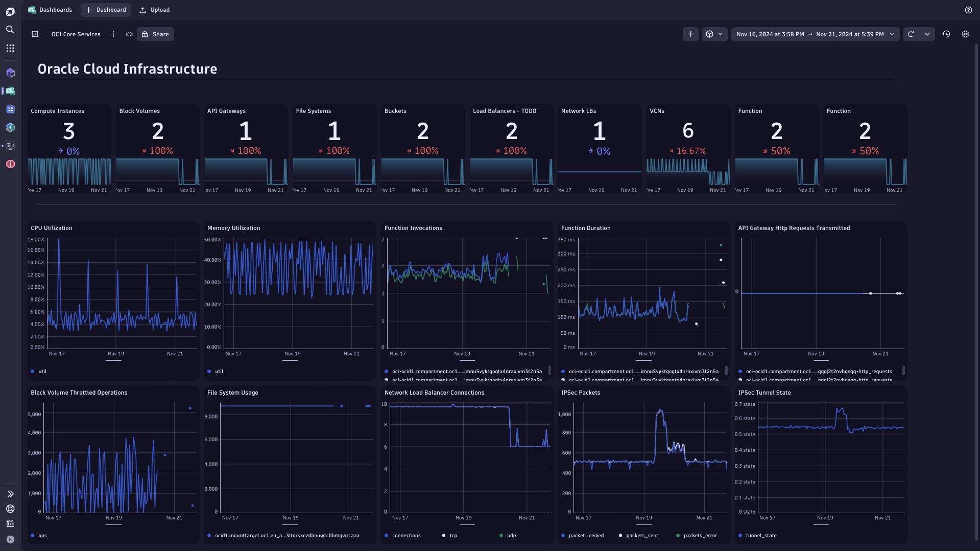Open the Dynatrace logo home icon

tap(10, 11)
